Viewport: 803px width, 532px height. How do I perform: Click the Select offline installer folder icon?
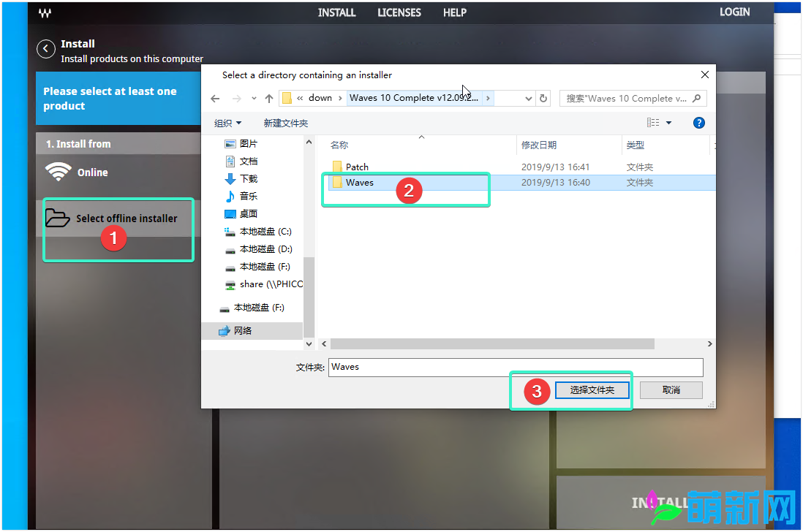(57, 218)
